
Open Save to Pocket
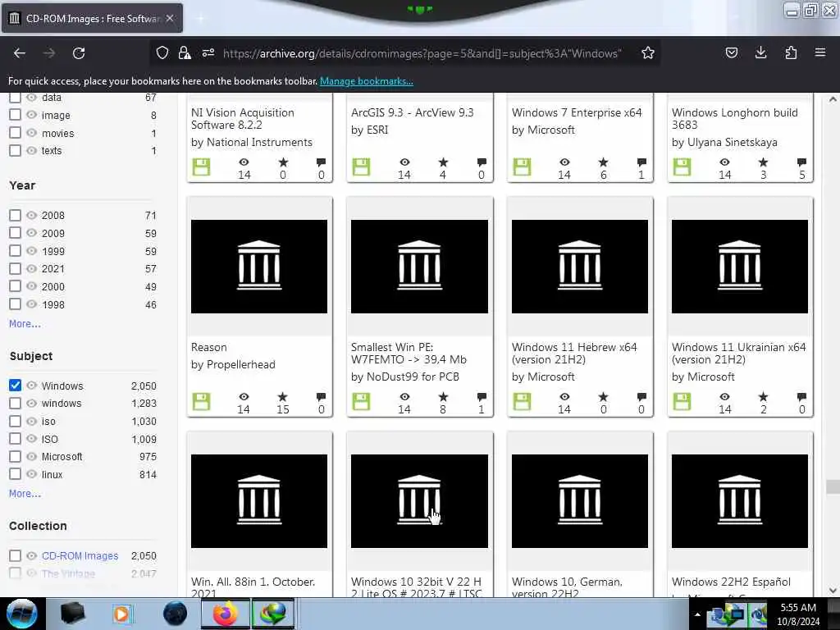731,53
